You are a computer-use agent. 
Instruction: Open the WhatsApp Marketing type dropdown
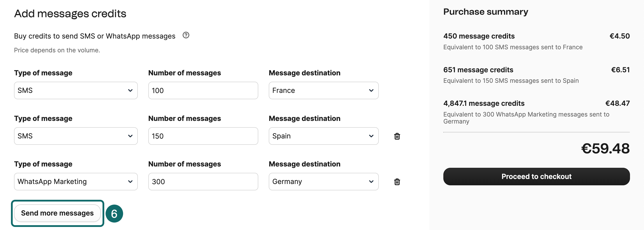click(76, 182)
